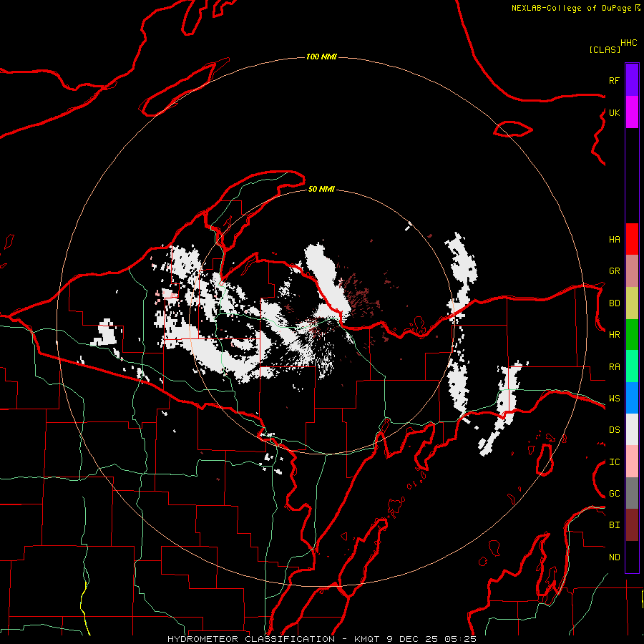Click the 'BD' legend label
644x644 pixels.
pos(614,303)
